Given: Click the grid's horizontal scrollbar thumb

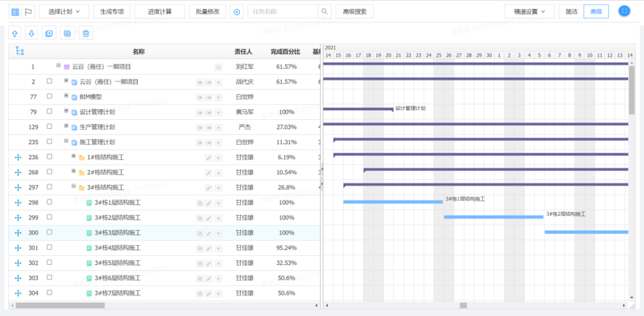Looking at the screenshot, I should click(x=60, y=305).
